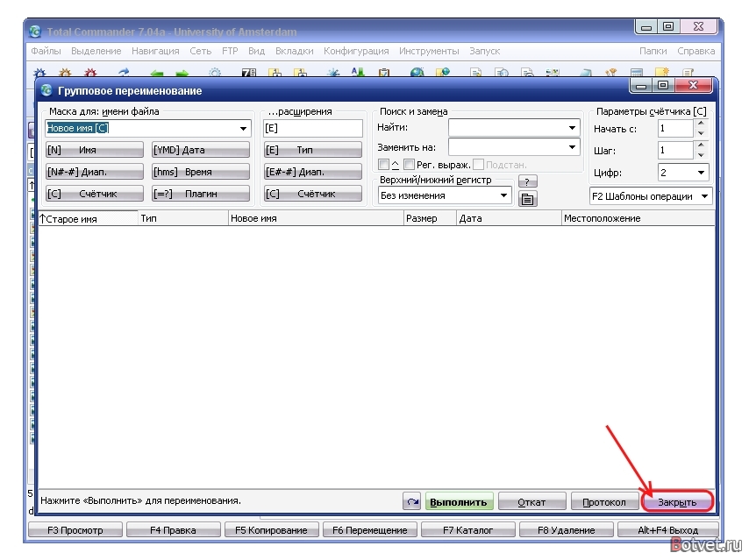Click the [N#-#] Диап. button
This screenshot has width=749, height=560.
pos(95,172)
